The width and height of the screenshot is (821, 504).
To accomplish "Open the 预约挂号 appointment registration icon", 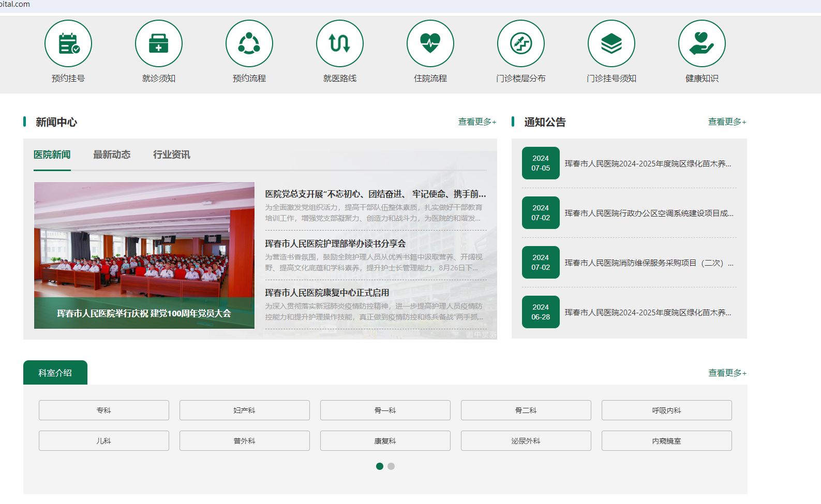I will (x=68, y=43).
